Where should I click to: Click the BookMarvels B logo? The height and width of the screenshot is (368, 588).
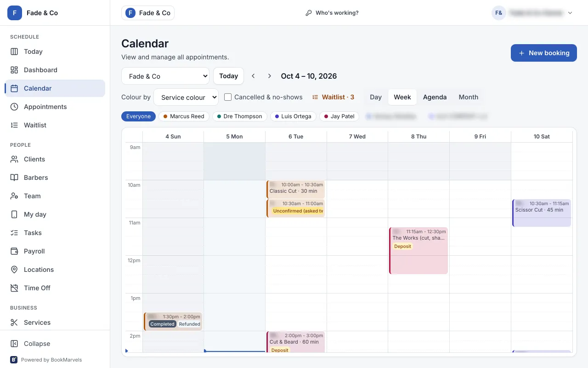tap(14, 360)
